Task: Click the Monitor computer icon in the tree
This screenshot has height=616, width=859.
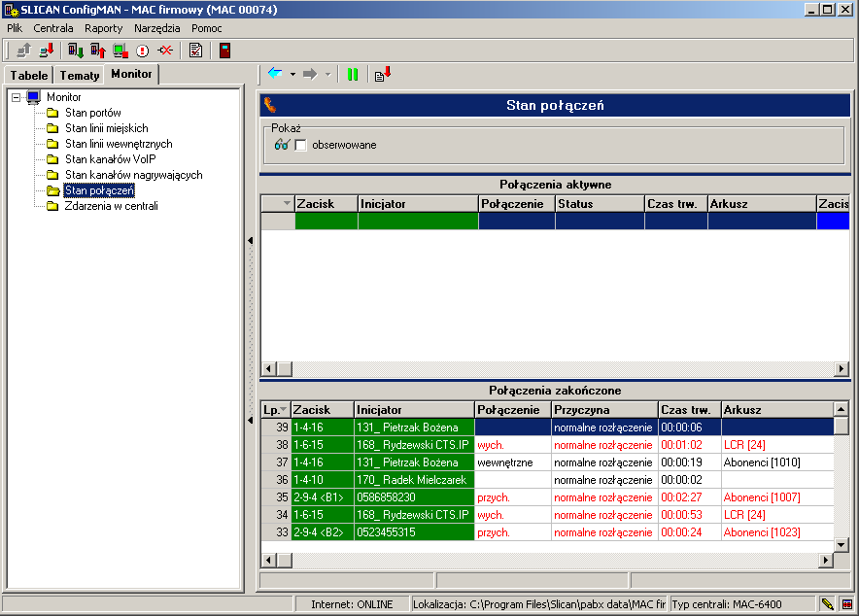Action: (33, 97)
